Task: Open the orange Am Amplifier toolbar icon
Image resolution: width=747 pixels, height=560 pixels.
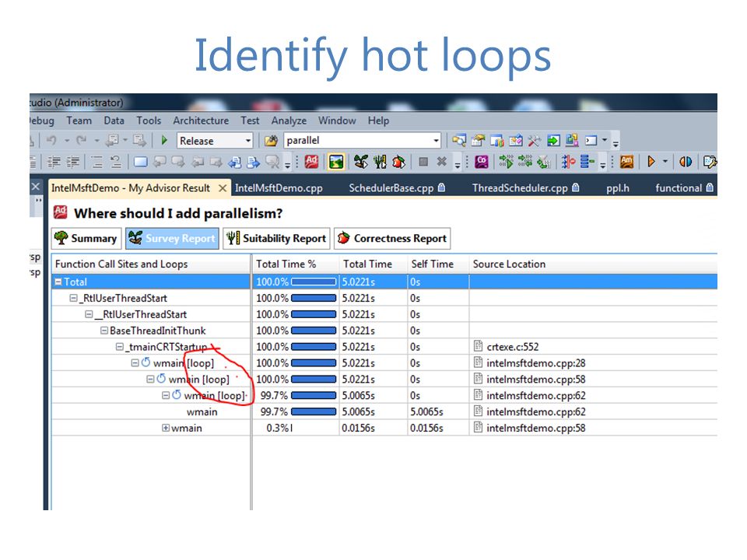Action: [626, 162]
